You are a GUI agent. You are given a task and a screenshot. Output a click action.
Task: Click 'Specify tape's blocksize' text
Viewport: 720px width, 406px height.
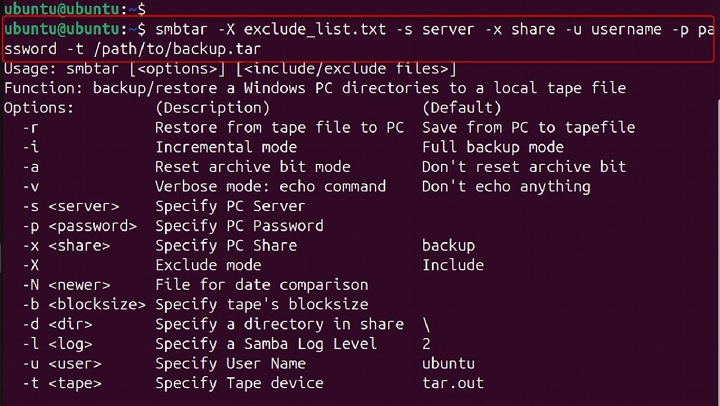tap(262, 304)
